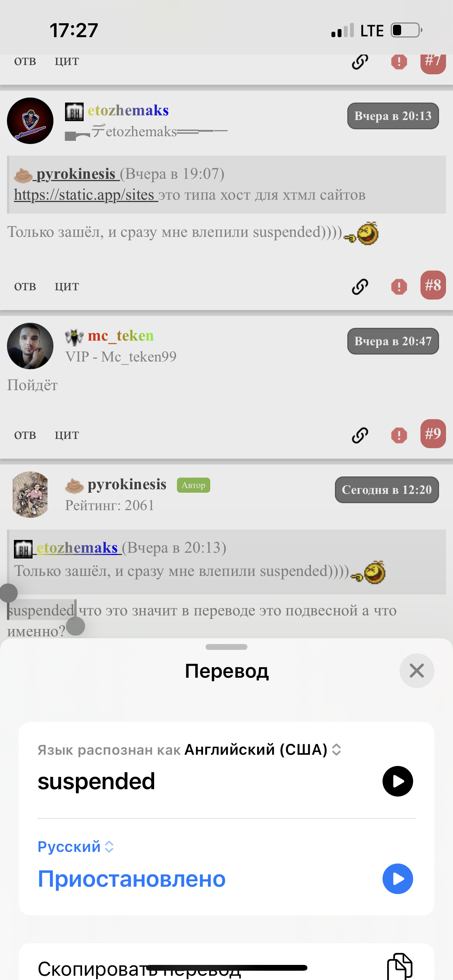453x980 pixels.
Task: Tap цит to quote mc_teken post
Action: point(67,435)
